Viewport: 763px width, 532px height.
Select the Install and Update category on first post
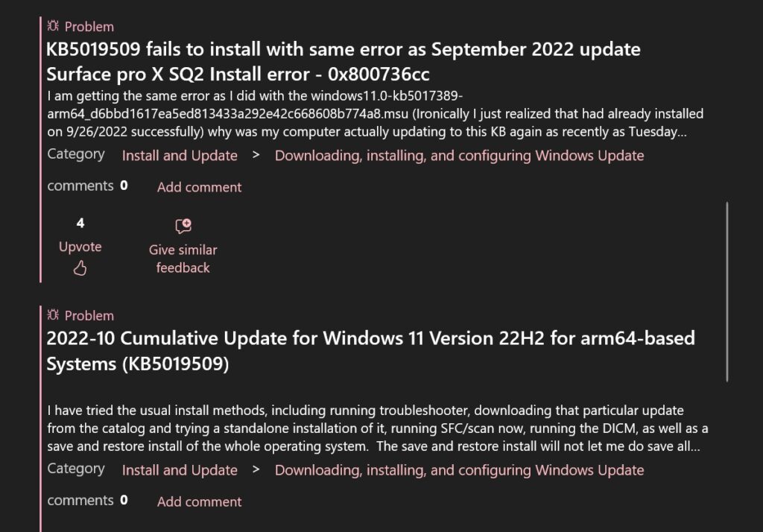179,156
